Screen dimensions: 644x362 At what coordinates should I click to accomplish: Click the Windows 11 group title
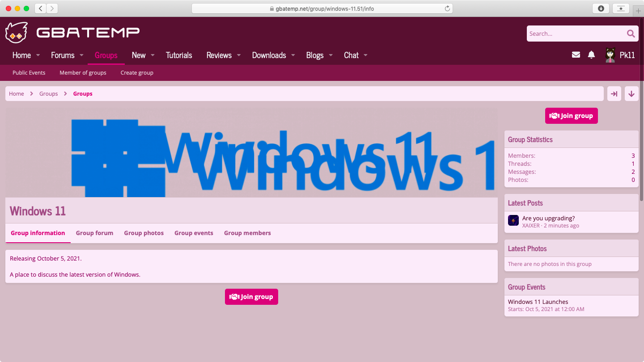pyautogui.click(x=38, y=211)
